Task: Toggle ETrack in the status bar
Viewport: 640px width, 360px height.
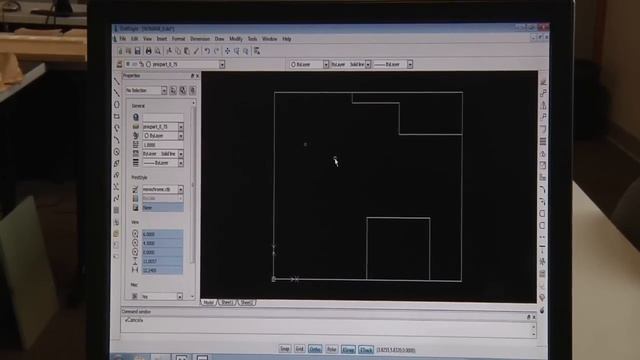Action: pyautogui.click(x=366, y=349)
